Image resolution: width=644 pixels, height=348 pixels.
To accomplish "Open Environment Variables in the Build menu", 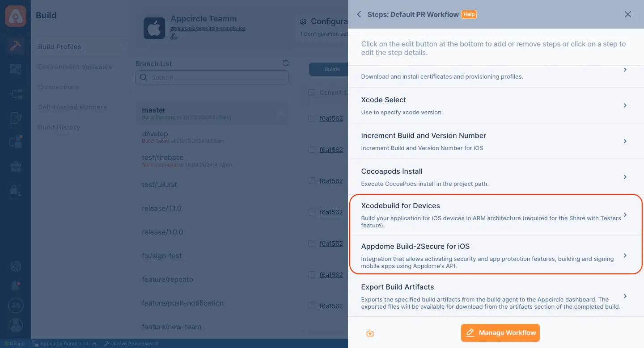I will [x=75, y=67].
